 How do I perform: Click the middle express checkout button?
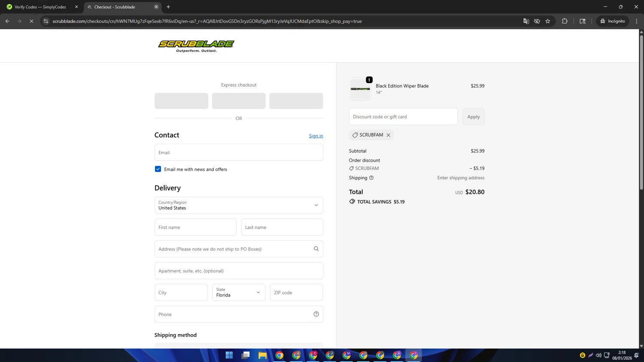(239, 101)
